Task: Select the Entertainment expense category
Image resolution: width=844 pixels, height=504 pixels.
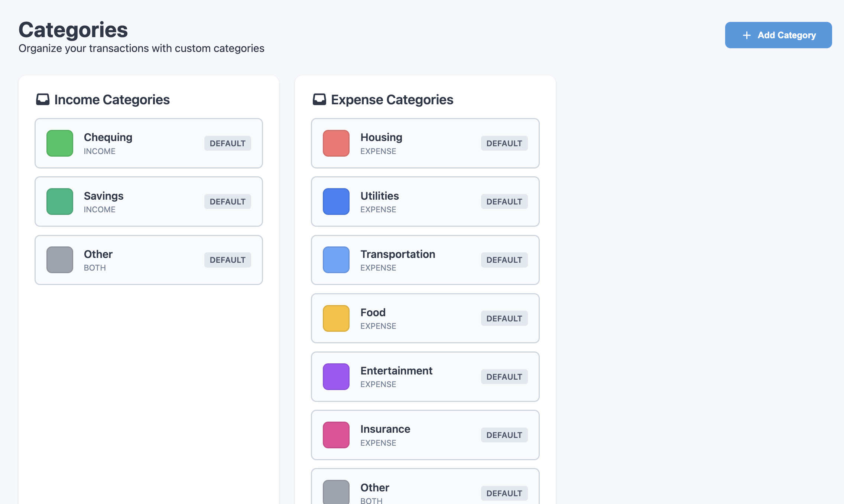Action: point(425,377)
